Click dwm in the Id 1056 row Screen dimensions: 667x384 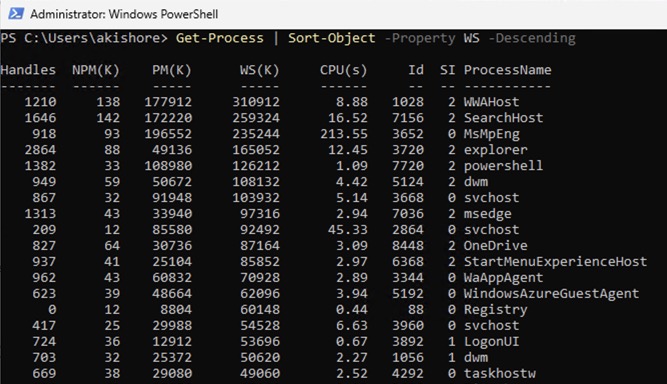(476, 358)
